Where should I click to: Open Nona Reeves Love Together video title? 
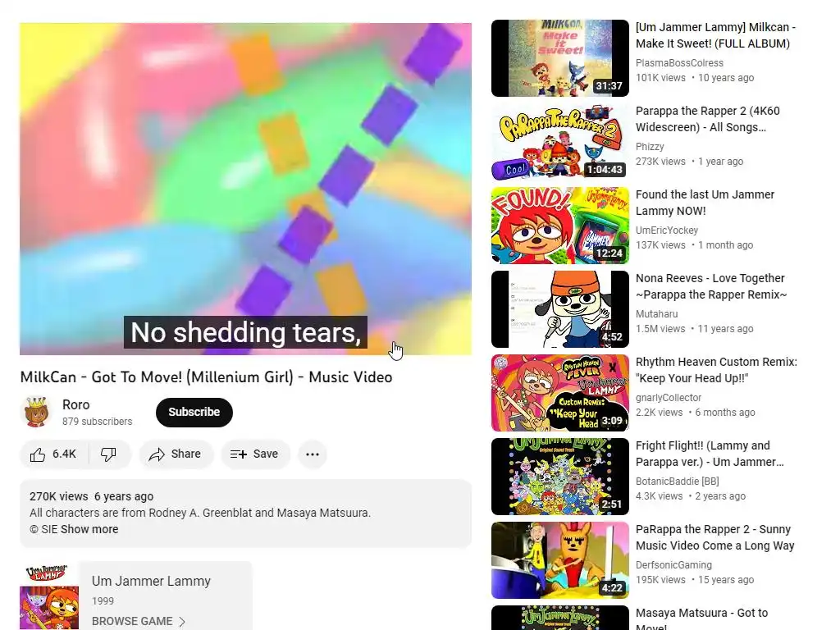pyautogui.click(x=711, y=286)
